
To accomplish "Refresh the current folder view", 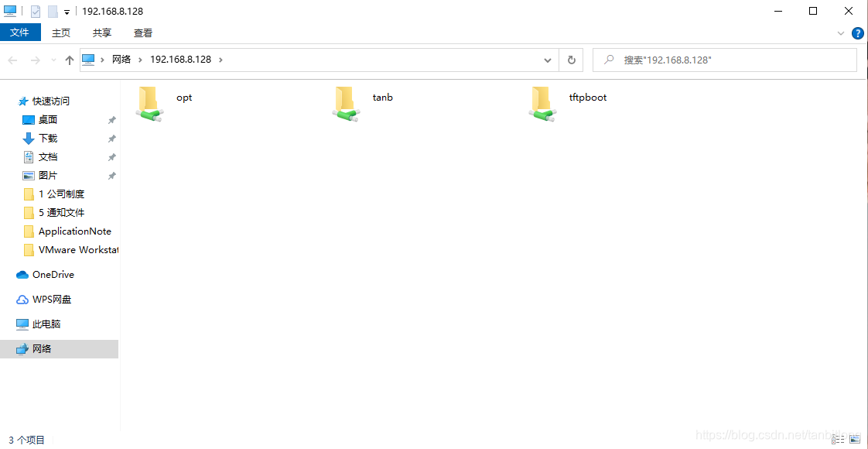I will point(571,60).
